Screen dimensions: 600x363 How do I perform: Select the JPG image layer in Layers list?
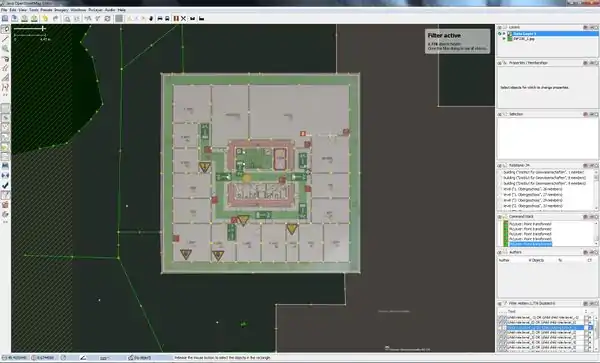coord(524,39)
